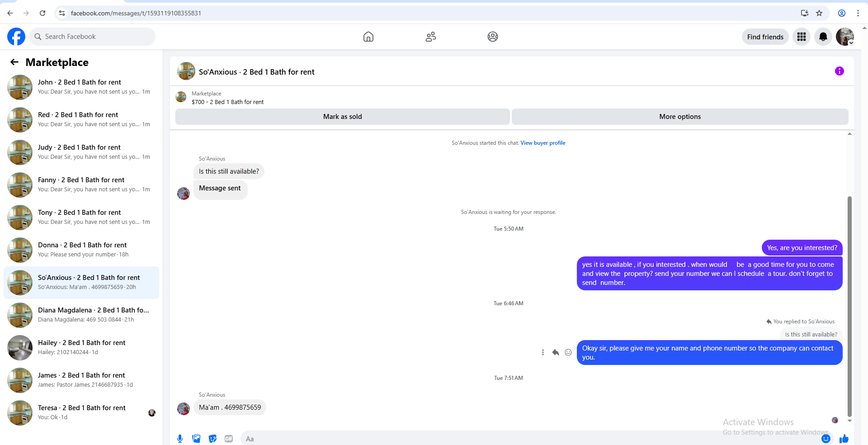Viewport: 868px width, 445px height.
Task: Open Chrome three-dot menu
Action: coord(858,13)
